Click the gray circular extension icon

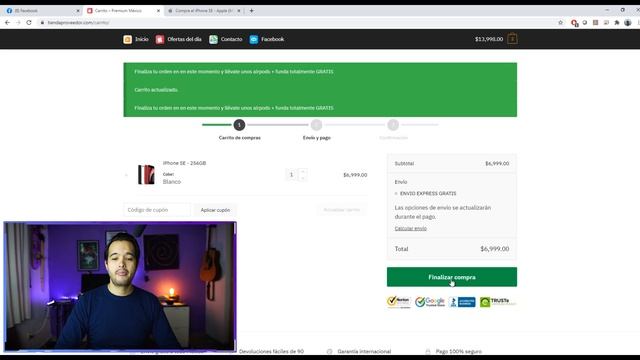pyautogui.click(x=585, y=22)
